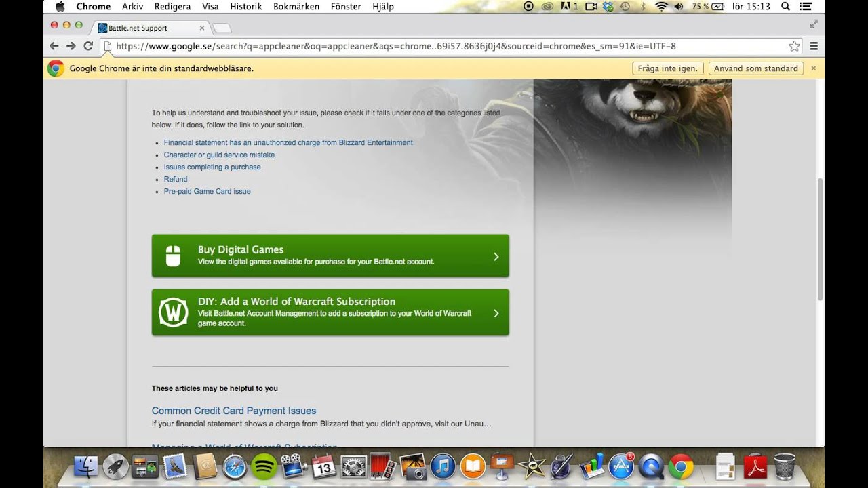This screenshot has width=868, height=488.
Task: Open Calendar from the Dock
Action: tap(323, 467)
